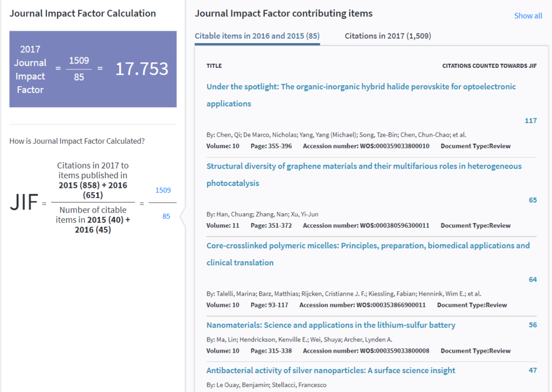This screenshot has height=392, width=552.
Task: Open the Under the spotlight perovskite article
Action: point(361,87)
